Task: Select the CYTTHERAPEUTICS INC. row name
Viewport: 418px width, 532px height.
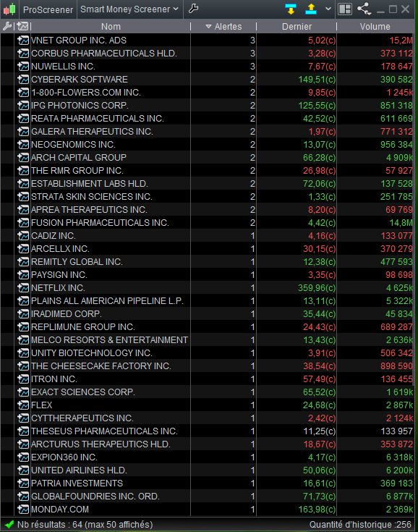Action: point(82,418)
